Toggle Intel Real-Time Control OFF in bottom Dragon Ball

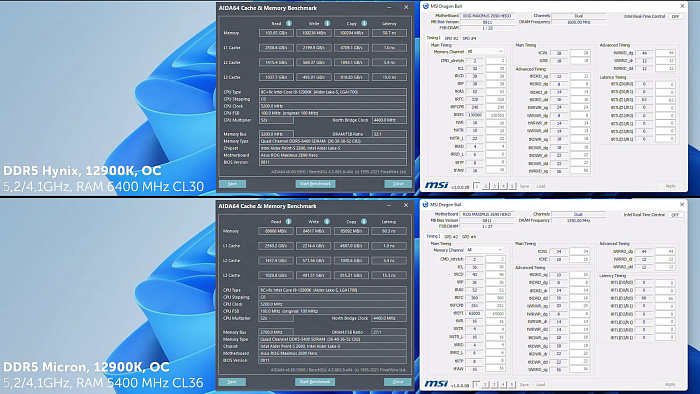point(675,215)
